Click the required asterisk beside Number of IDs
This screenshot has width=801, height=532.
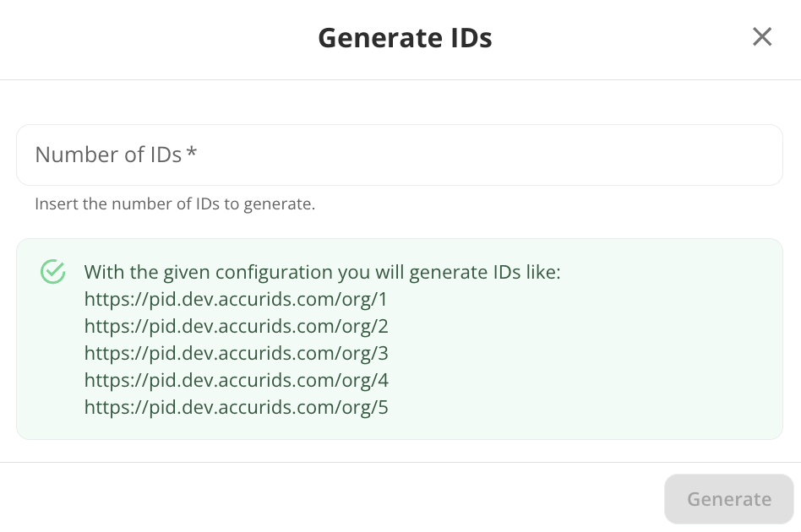(192, 154)
